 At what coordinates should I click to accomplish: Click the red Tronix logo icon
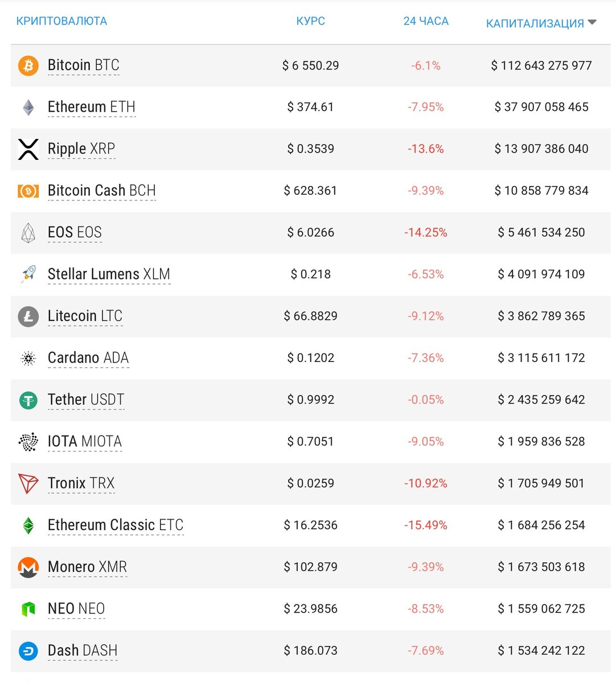coord(28,484)
